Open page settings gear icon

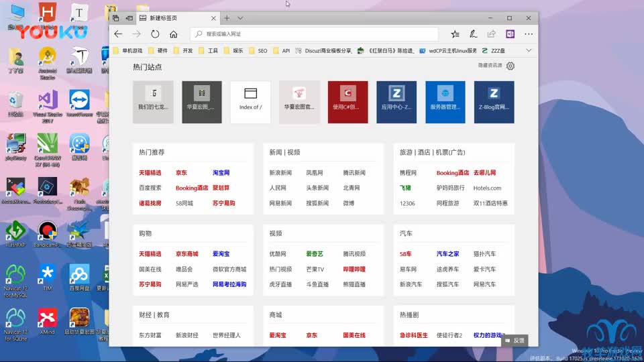click(x=510, y=66)
